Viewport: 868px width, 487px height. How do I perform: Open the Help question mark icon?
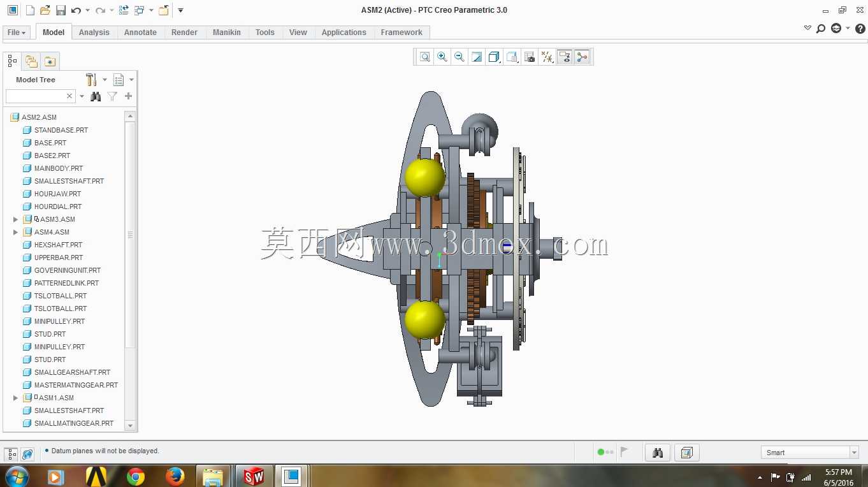pyautogui.click(x=860, y=29)
